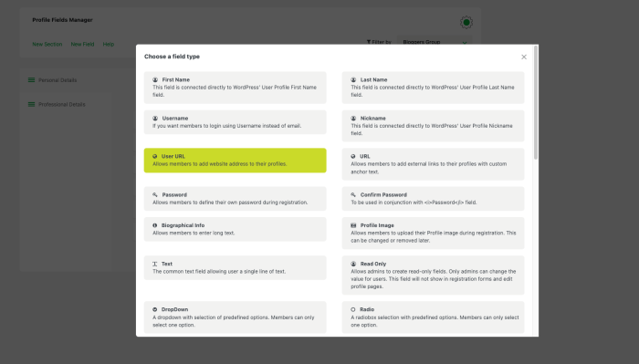This screenshot has width=639, height=364.
Task: Open New Section link in Profile Fields Manager
Action: click(x=47, y=44)
